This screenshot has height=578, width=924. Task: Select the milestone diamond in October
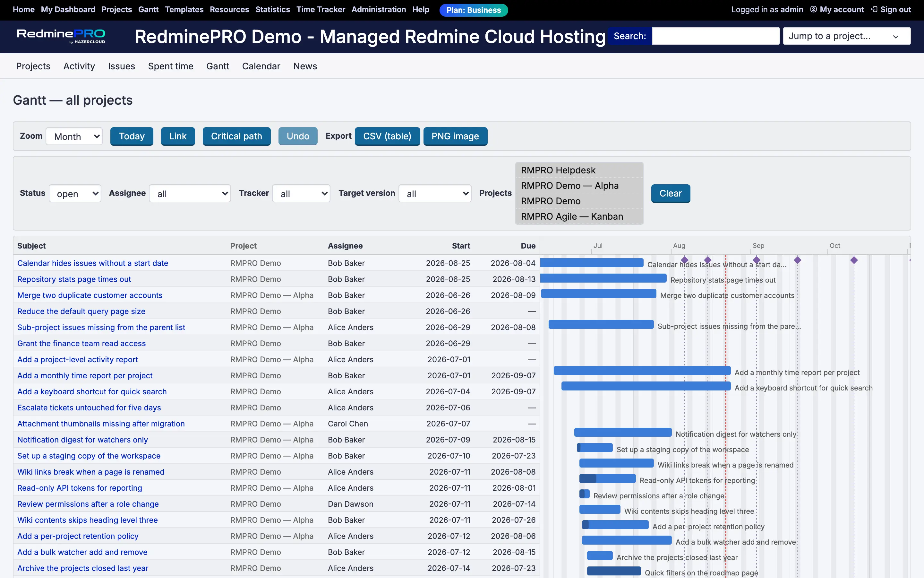coord(854,260)
